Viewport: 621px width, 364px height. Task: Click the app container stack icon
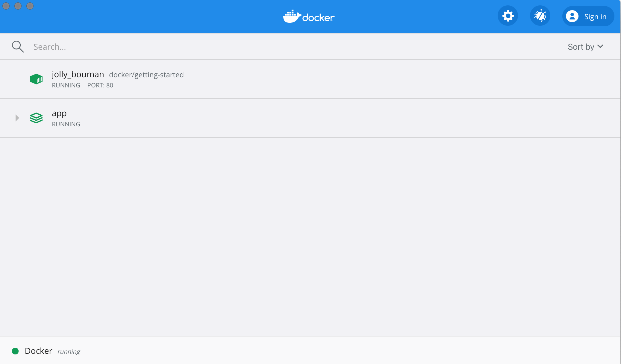[x=36, y=117]
